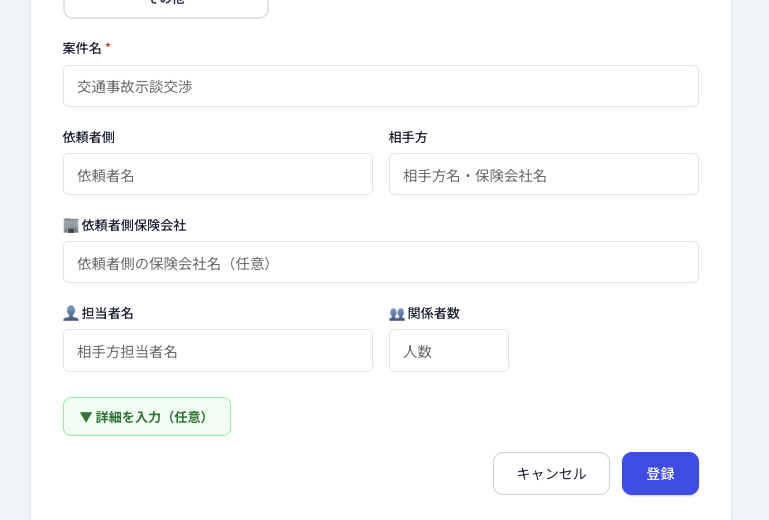Select the 相手方名・保険会社名 input field
Screen dimensions: 769x520
coord(543,174)
